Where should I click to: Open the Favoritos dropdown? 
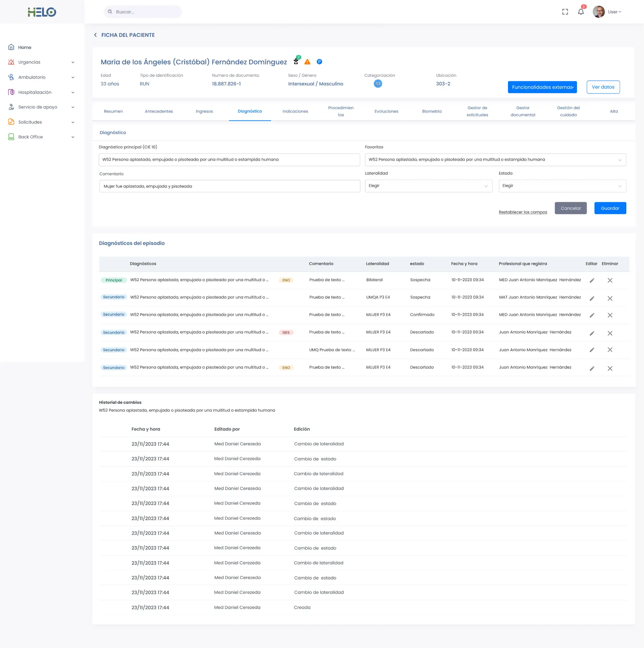tap(495, 160)
